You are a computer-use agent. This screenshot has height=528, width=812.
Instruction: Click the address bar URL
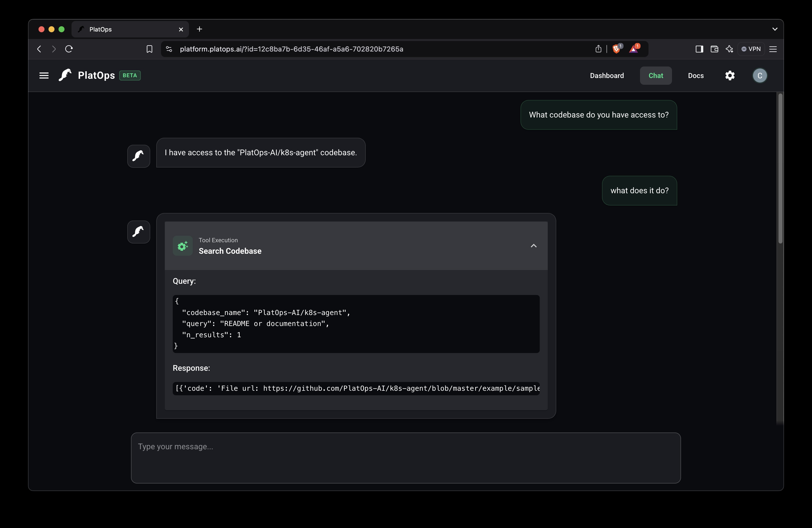pos(291,49)
